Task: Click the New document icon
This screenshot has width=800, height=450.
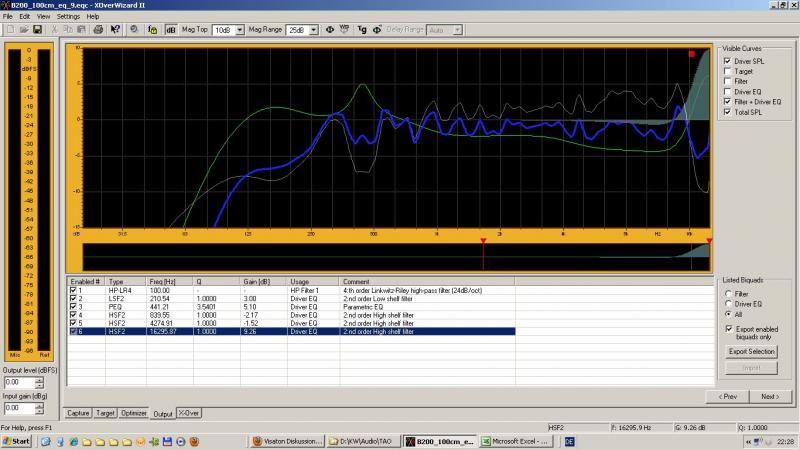Action: point(9,30)
